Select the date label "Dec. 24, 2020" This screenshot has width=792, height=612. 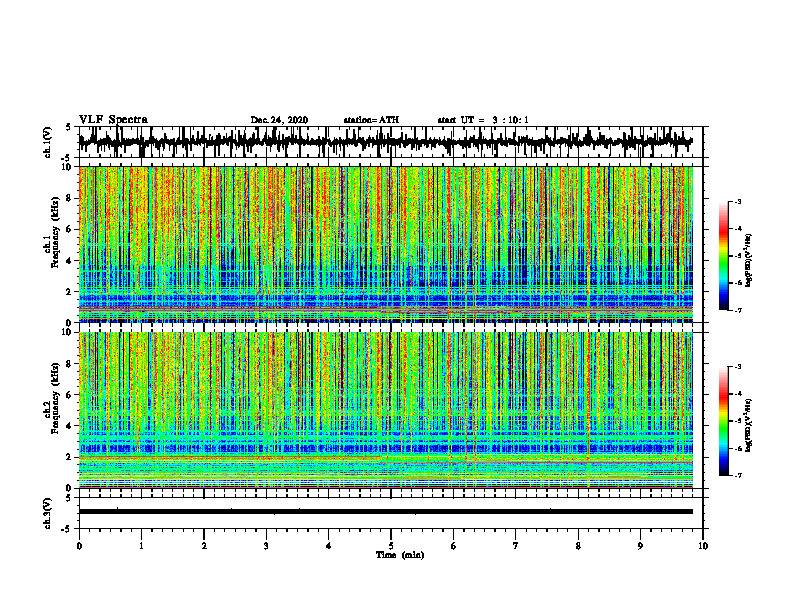279,120
